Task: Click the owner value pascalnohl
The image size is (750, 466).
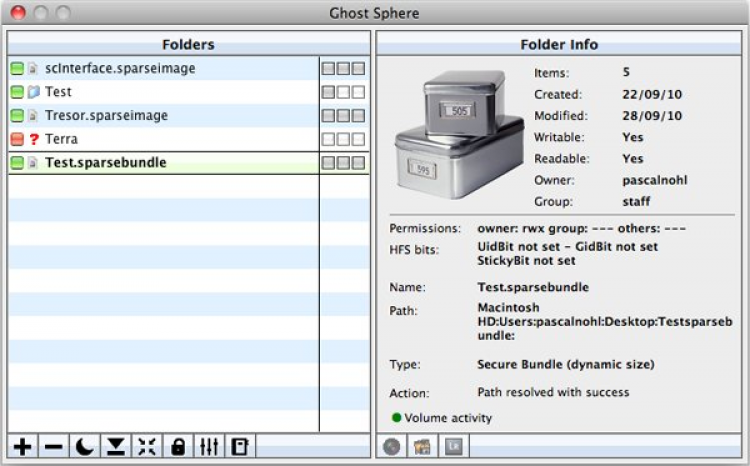Action: point(655,180)
